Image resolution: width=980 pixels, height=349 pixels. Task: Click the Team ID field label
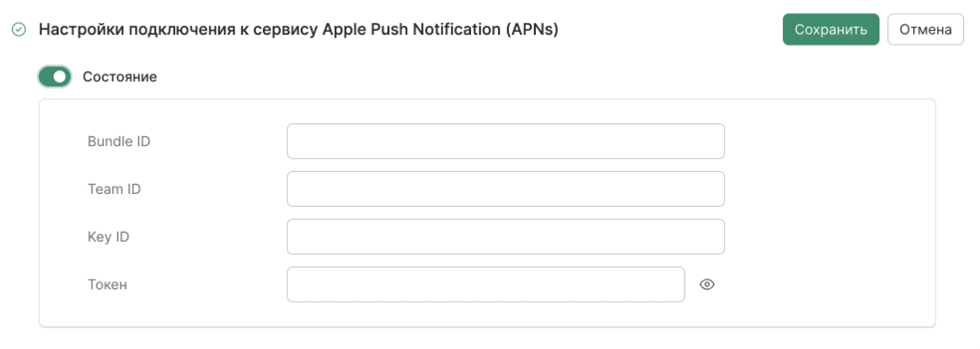(114, 189)
